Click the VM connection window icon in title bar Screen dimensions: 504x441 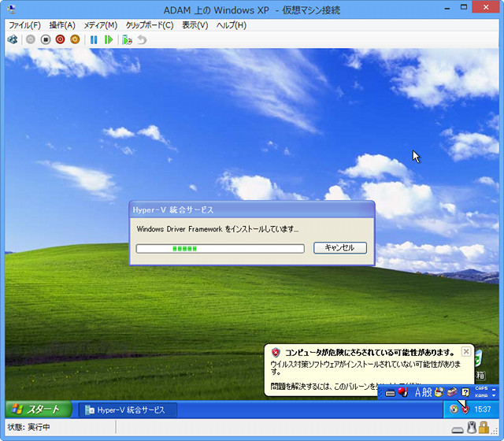pos(11,9)
